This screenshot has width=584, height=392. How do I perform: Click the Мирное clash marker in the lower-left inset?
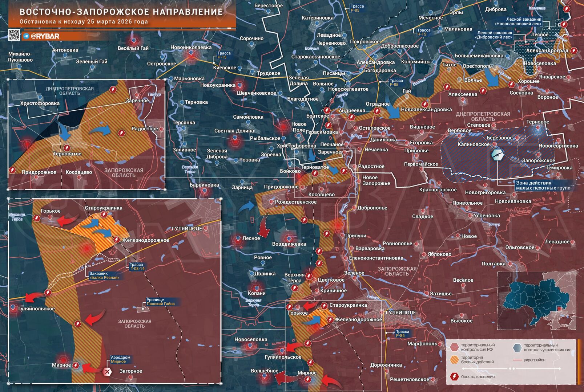(76, 365)
